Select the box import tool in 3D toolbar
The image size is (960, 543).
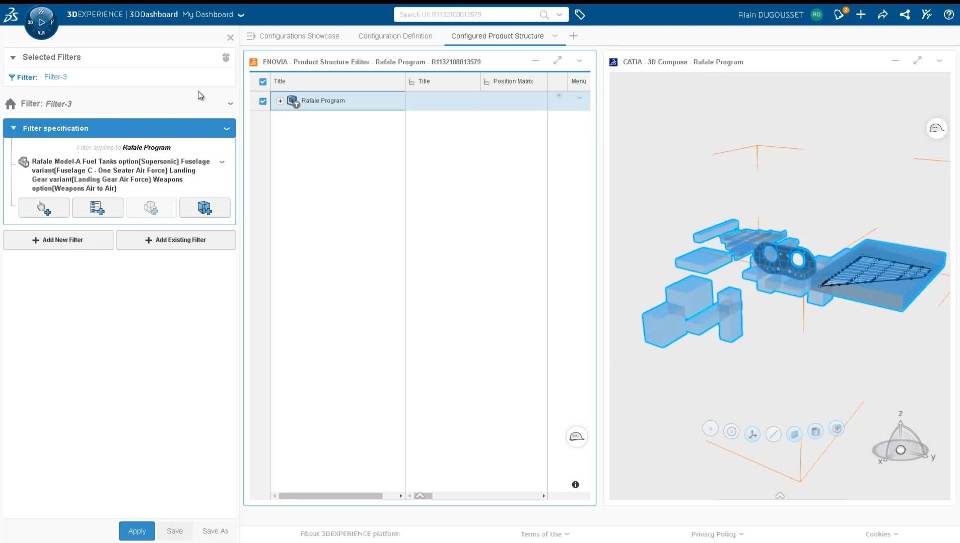point(836,428)
